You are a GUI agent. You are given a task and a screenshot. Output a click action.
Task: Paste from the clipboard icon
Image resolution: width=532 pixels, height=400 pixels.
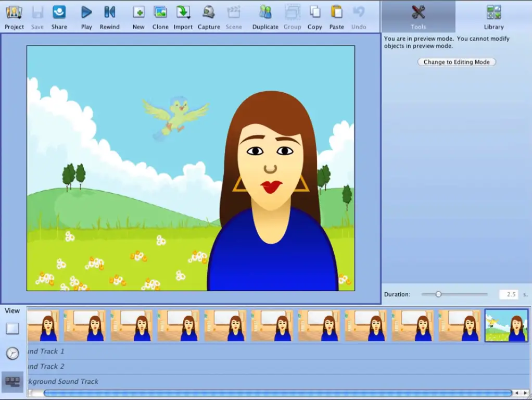[x=337, y=12]
